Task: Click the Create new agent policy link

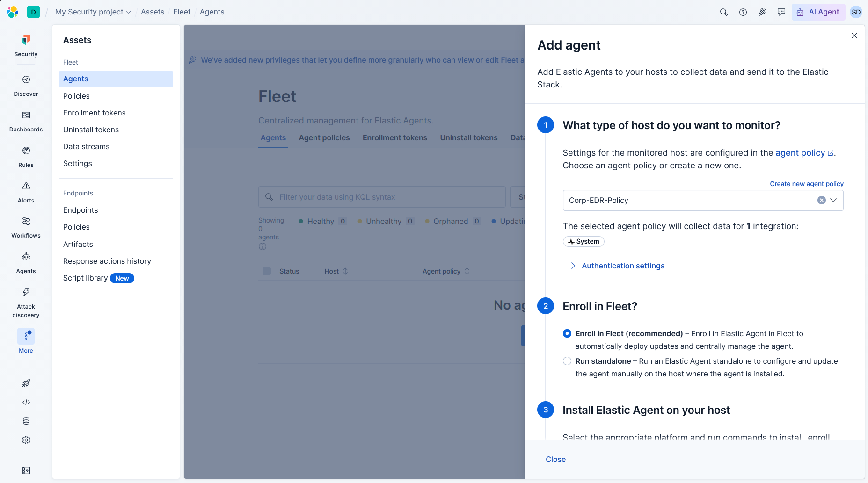Action: [807, 184]
